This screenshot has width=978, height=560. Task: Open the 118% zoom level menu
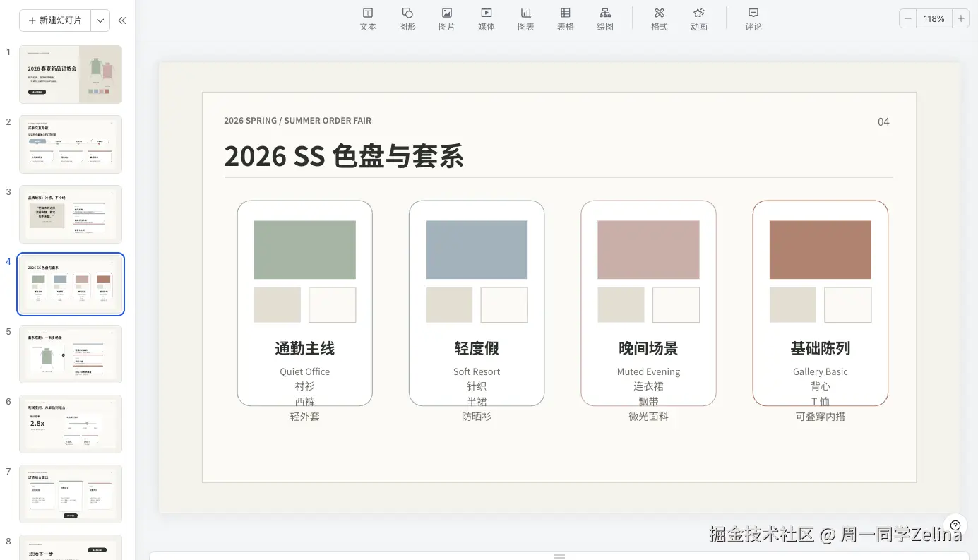click(934, 19)
